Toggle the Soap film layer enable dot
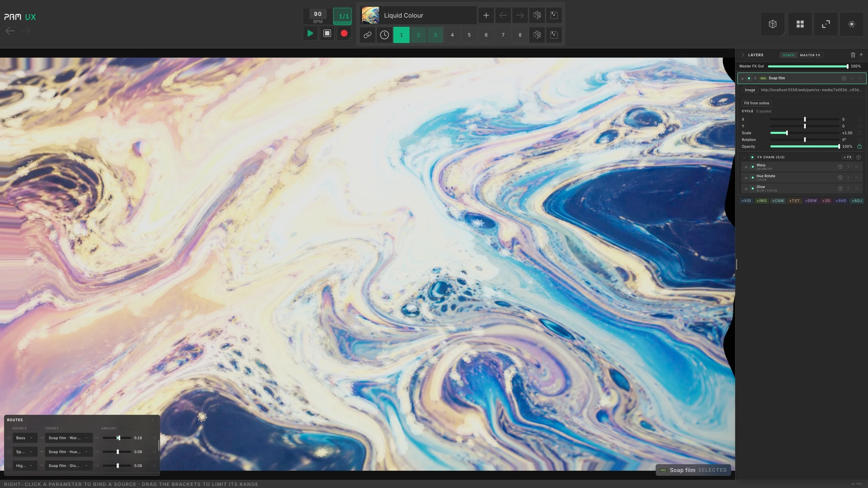The height and width of the screenshot is (488, 868). point(749,78)
